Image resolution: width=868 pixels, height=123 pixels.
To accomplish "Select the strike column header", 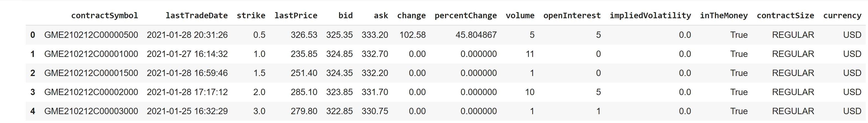I will [251, 15].
